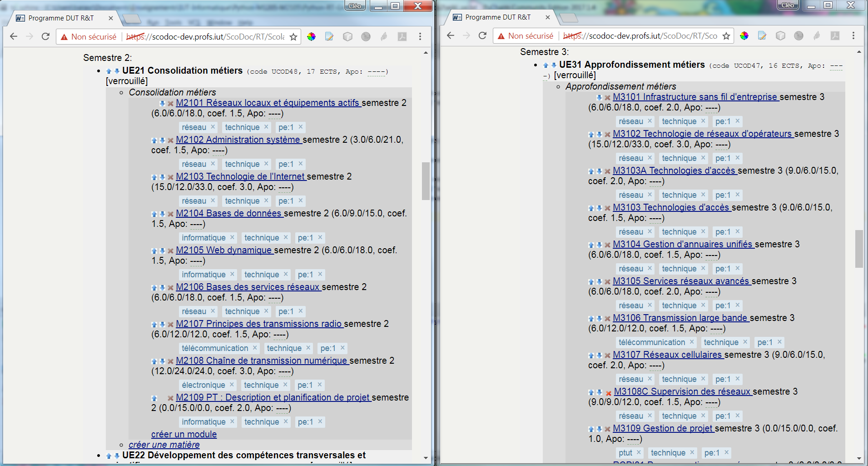Reload the page in the right window
868x466 pixels.
(482, 36)
